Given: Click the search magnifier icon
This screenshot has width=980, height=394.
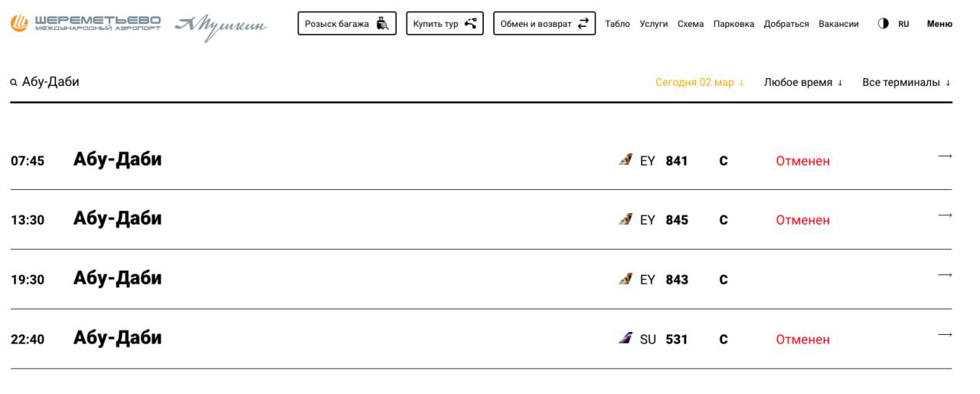Looking at the screenshot, I should click(14, 83).
